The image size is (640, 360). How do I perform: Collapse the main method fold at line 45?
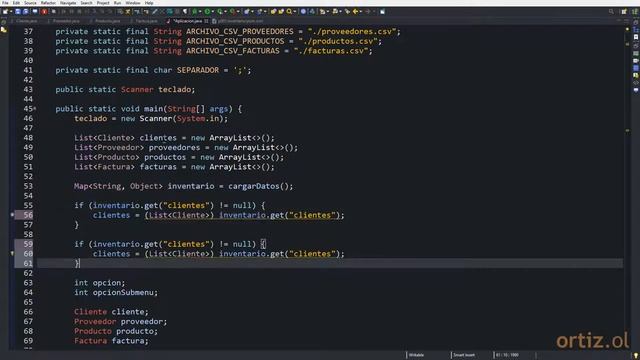point(35,109)
